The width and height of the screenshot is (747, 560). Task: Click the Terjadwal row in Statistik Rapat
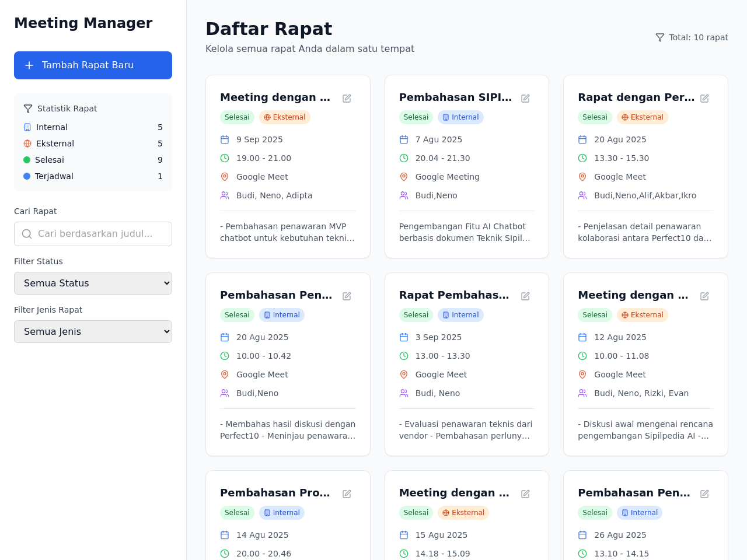point(93,176)
